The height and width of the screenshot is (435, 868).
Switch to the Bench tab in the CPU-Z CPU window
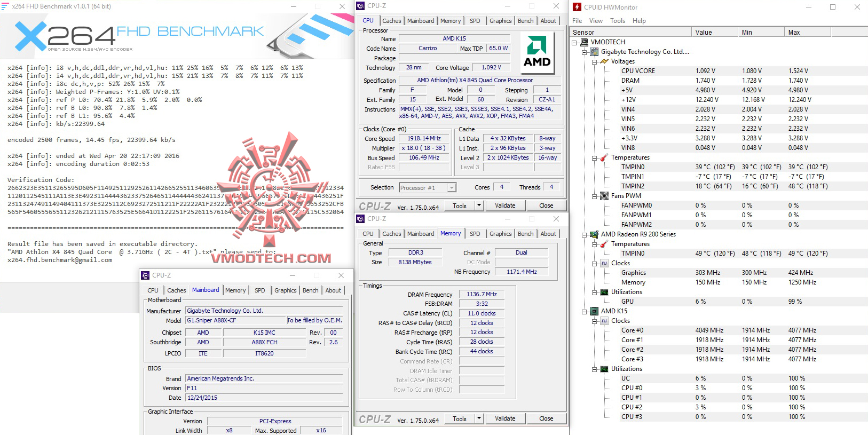pos(526,21)
